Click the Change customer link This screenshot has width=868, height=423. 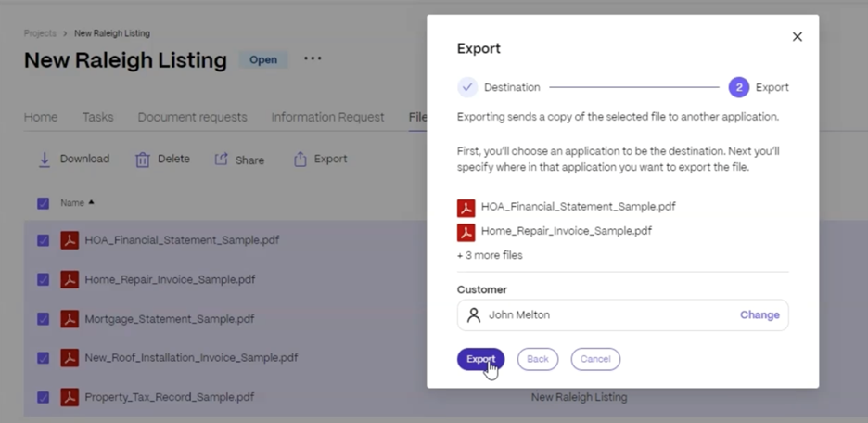(759, 315)
